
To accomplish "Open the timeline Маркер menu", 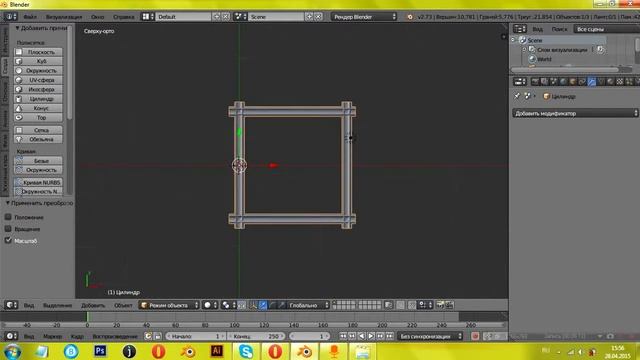I will pos(52,336).
